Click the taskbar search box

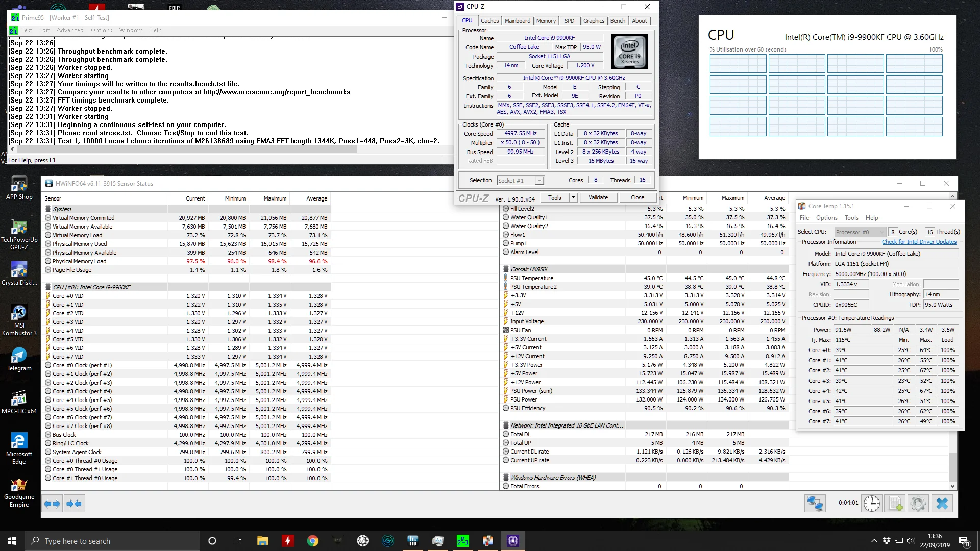(112, 541)
